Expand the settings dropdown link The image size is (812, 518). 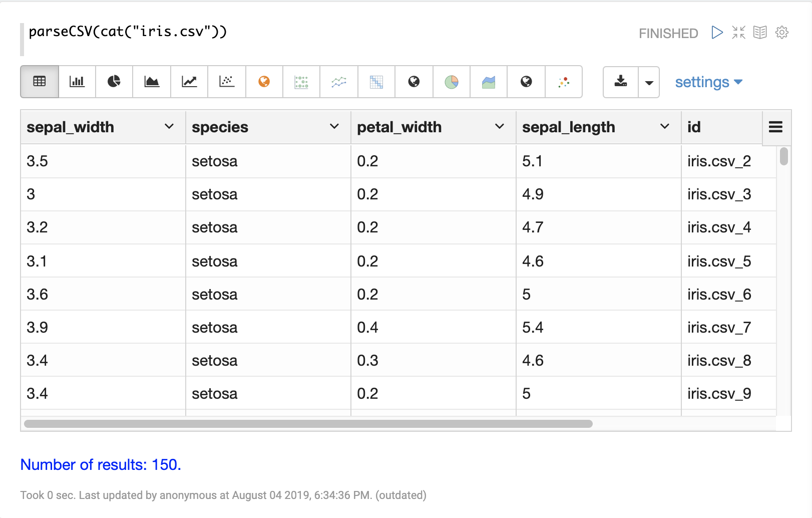(708, 82)
